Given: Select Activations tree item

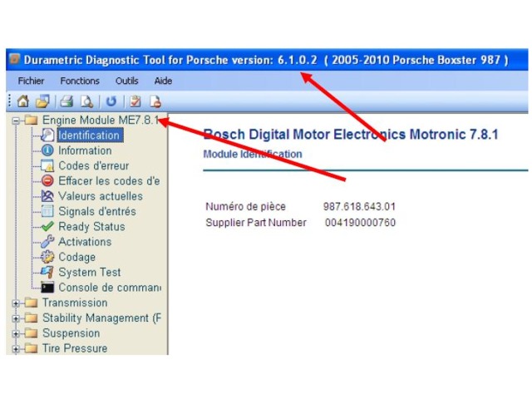Looking at the screenshot, I should pyautogui.click(x=85, y=242).
